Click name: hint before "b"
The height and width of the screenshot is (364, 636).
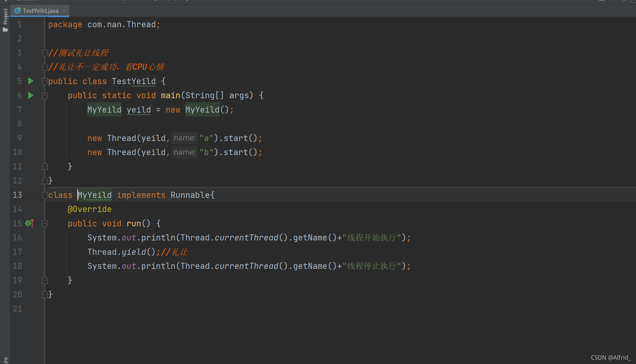point(184,152)
